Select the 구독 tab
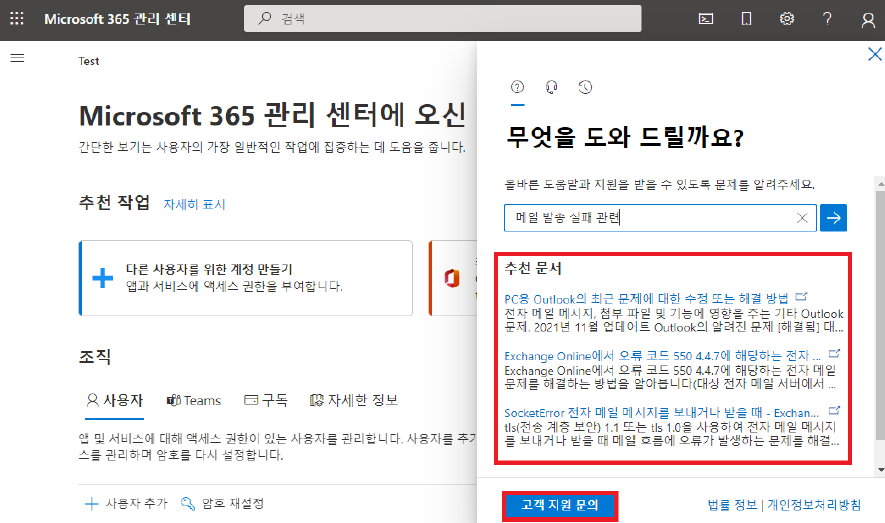This screenshot has width=885, height=523. click(266, 401)
